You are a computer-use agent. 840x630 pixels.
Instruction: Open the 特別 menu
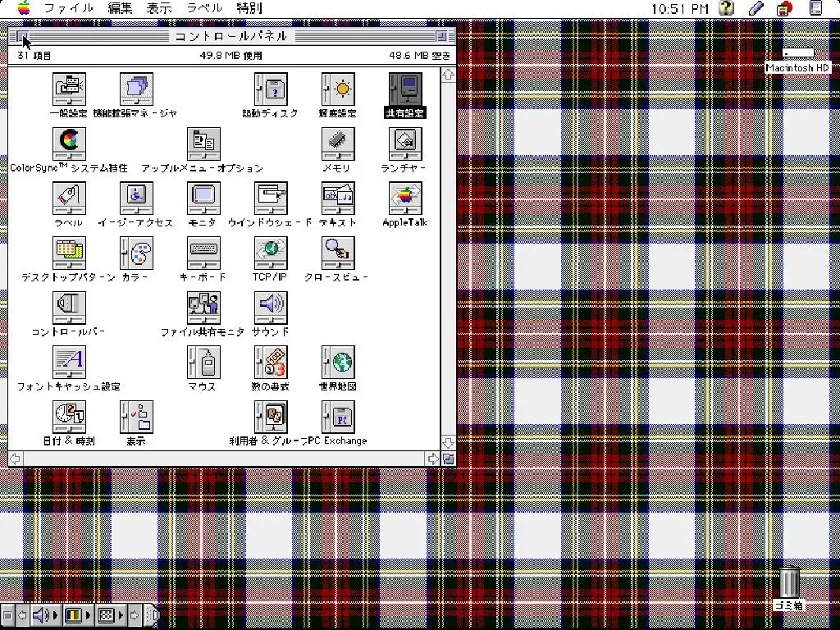tap(249, 8)
